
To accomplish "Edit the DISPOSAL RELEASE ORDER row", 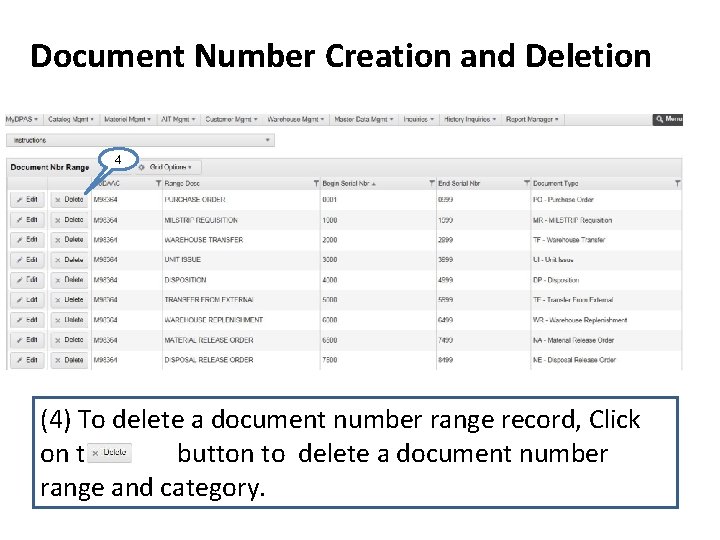I will point(27,360).
